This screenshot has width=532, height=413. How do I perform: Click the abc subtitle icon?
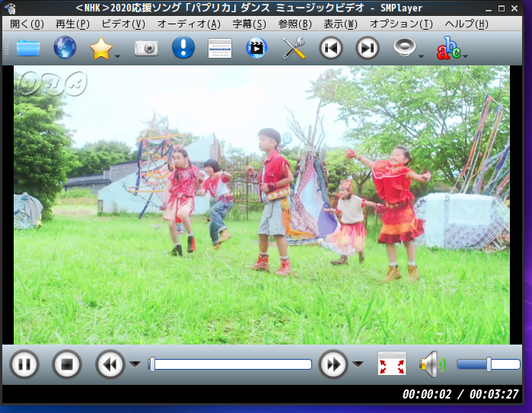click(x=448, y=48)
